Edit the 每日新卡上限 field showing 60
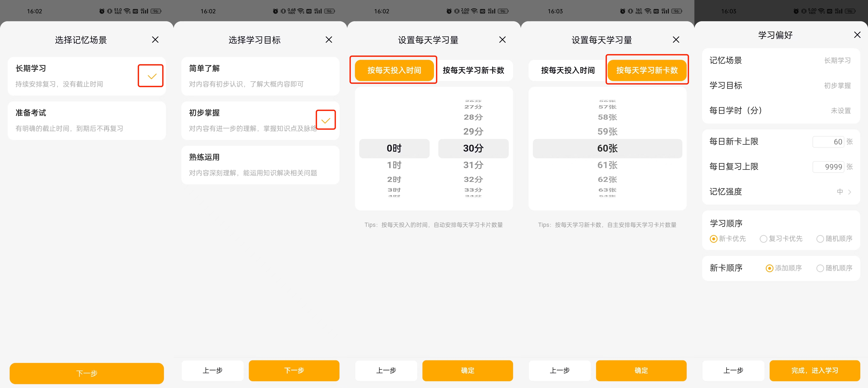Viewport: 868px width, 388px height. click(829, 142)
